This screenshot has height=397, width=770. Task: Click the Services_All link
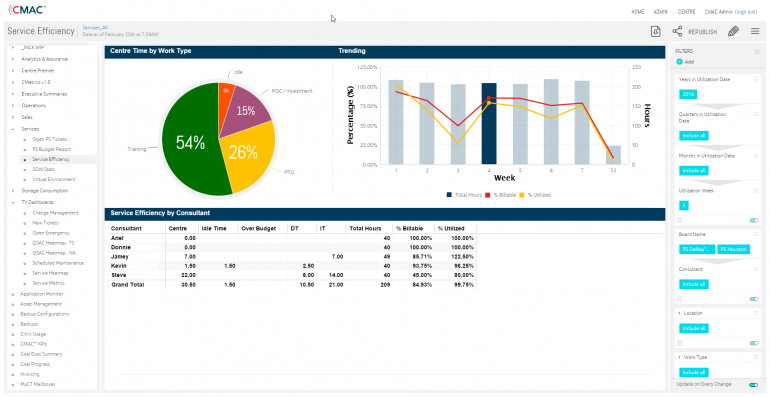point(95,28)
